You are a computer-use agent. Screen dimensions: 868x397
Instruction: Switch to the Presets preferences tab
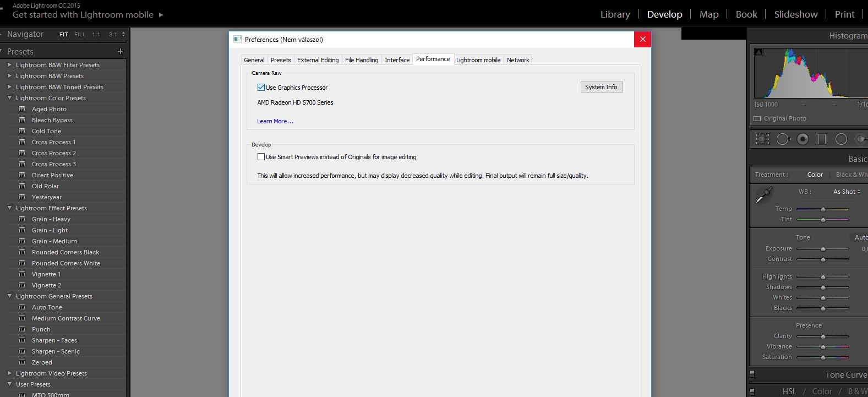pyautogui.click(x=281, y=60)
